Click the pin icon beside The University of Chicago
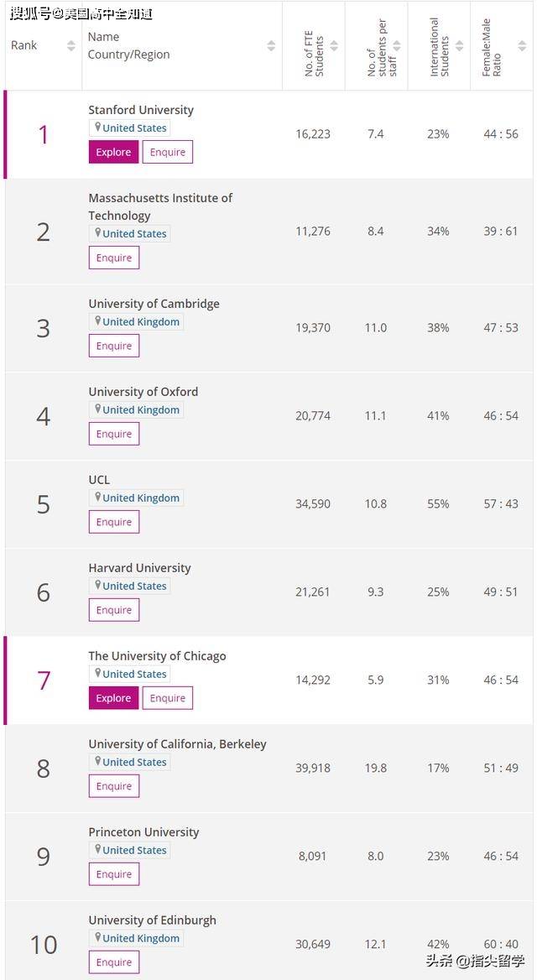 click(x=98, y=674)
